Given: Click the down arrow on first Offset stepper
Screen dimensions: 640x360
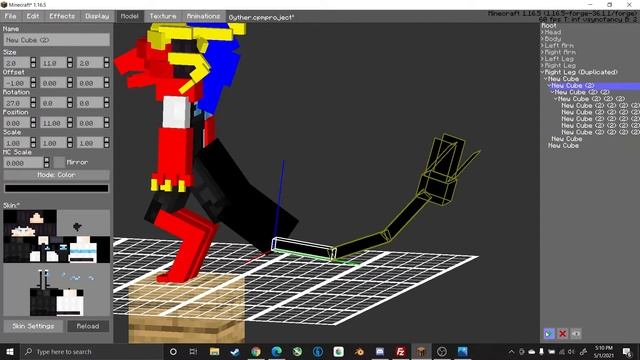Looking at the screenshot, I should pos(33,86).
